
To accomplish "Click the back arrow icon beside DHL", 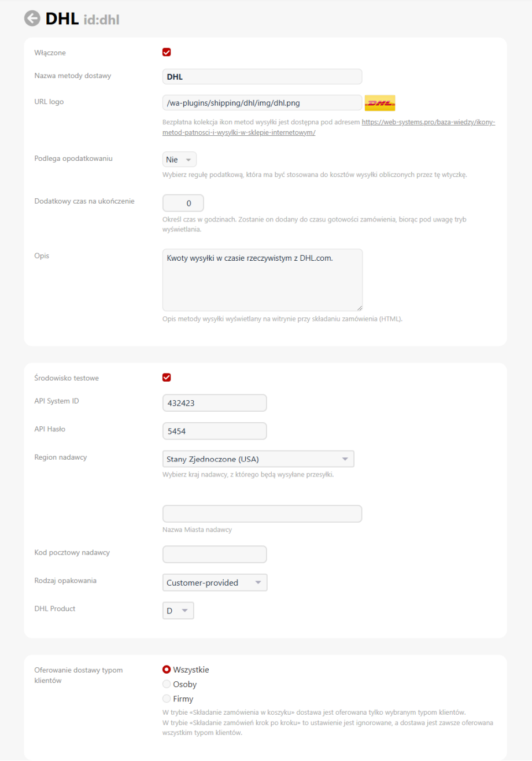I will 32,19.
